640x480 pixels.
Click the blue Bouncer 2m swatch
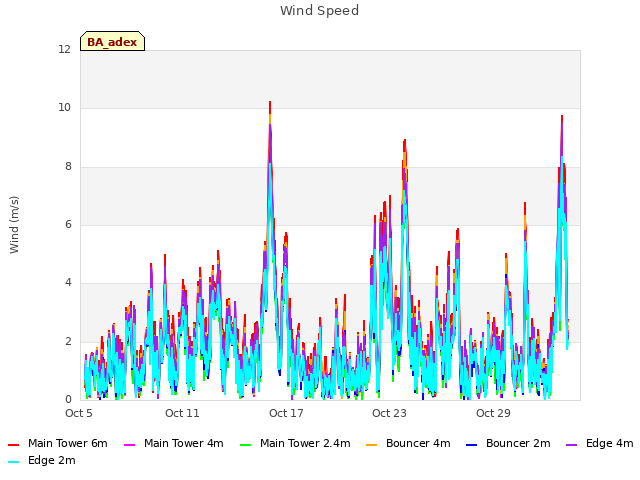471,444
